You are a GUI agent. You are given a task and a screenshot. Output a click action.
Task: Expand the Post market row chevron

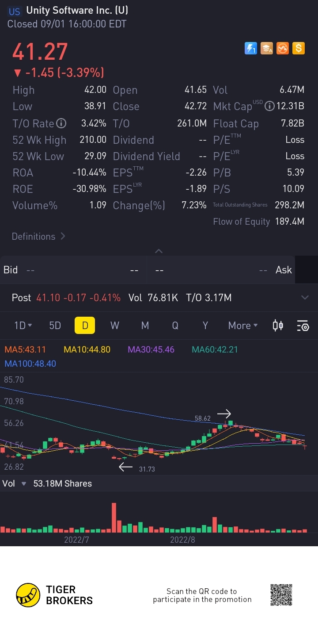tap(305, 297)
